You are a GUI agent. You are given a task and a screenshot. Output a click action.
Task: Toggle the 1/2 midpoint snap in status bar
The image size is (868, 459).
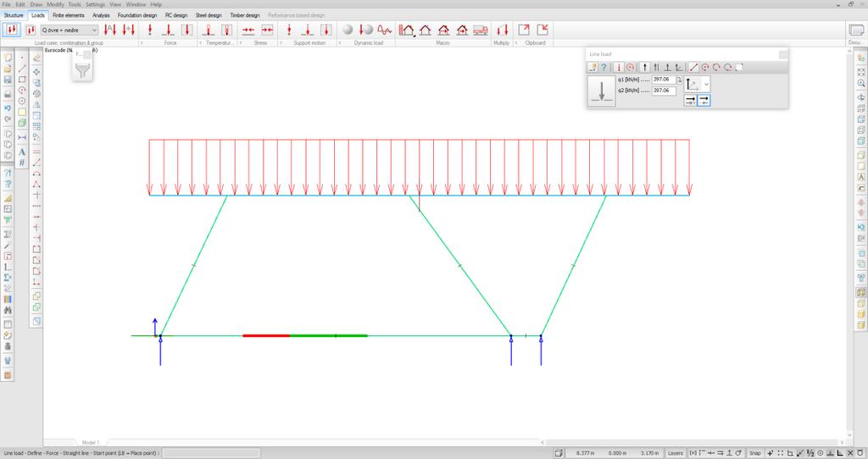pos(810,453)
